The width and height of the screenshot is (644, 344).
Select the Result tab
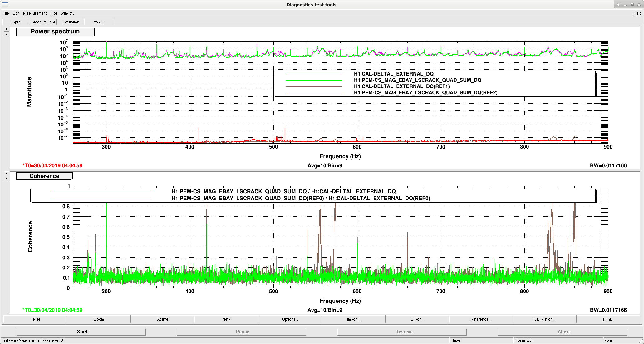click(x=99, y=22)
